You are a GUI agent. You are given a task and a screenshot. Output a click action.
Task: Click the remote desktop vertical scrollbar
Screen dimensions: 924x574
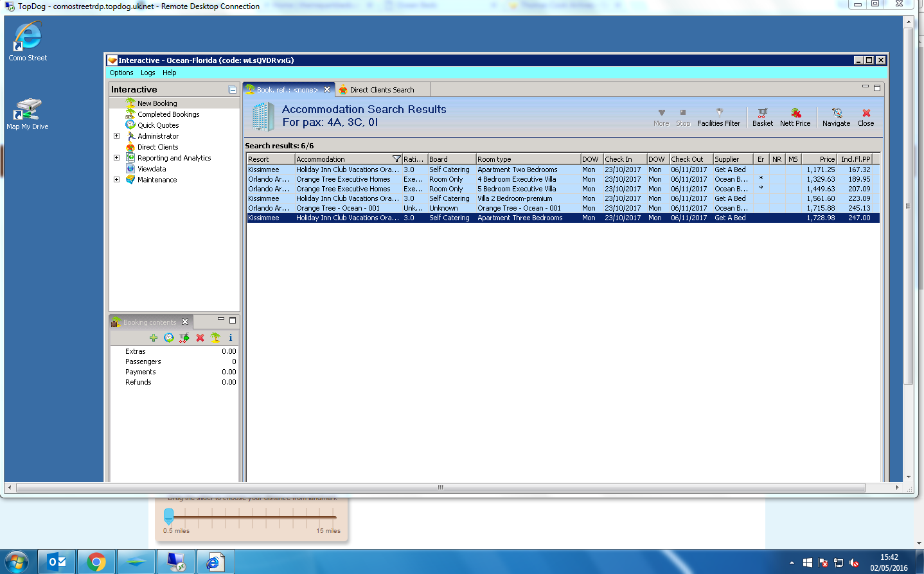tap(908, 205)
